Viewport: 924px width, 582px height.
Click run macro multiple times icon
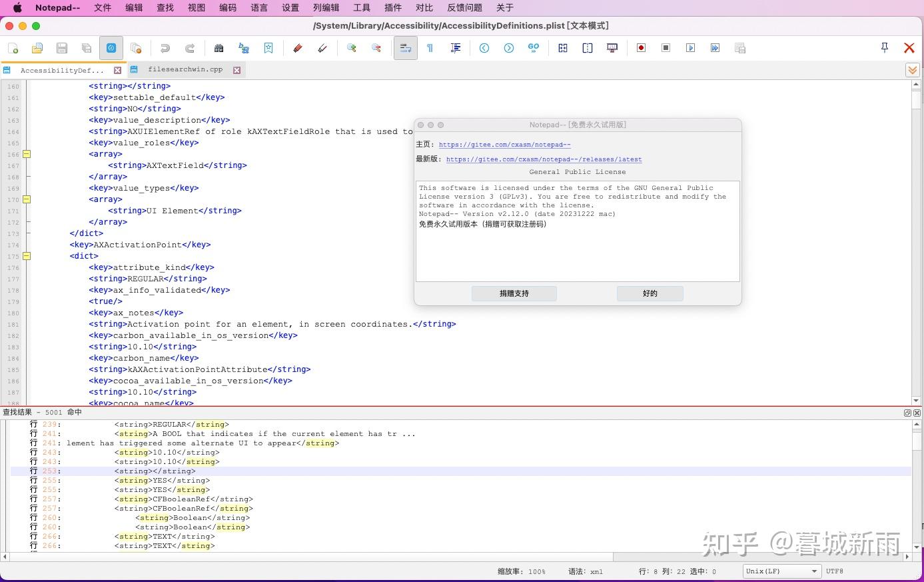715,48
